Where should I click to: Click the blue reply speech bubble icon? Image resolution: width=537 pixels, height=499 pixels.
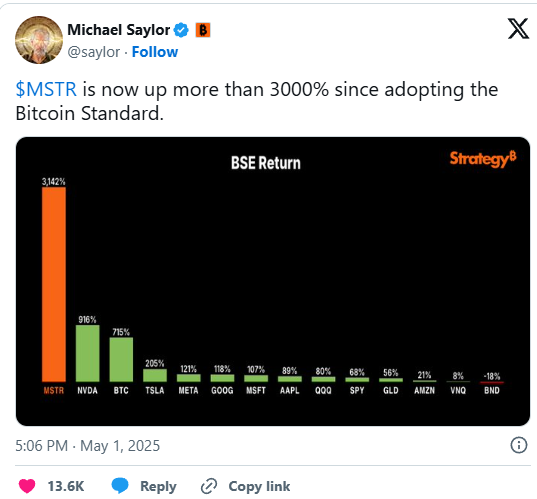tap(120, 486)
